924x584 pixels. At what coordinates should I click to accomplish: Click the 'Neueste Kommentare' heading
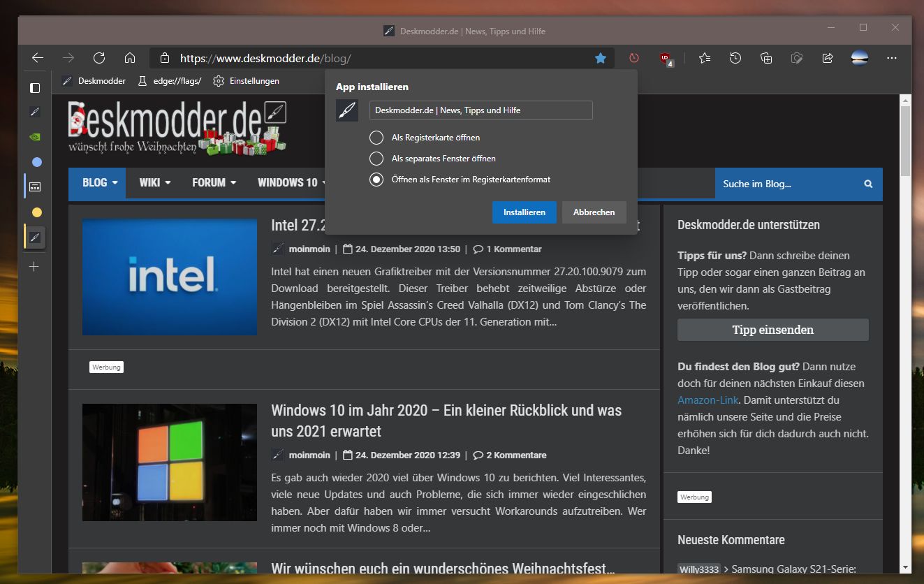tap(731, 540)
